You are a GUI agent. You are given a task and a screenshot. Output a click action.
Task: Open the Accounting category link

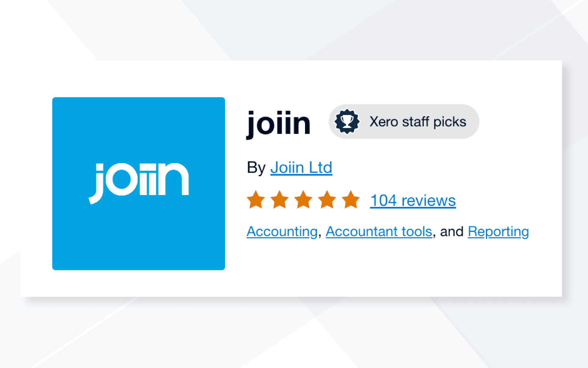coord(281,231)
